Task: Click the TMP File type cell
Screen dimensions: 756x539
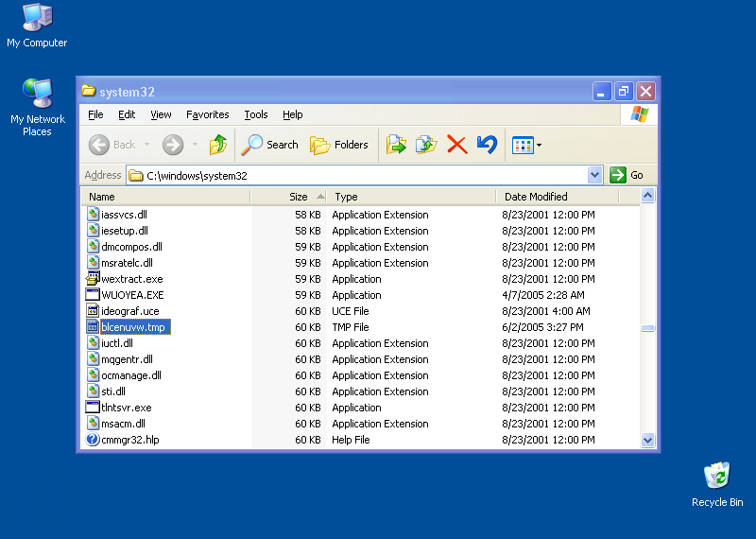Action: tap(350, 327)
